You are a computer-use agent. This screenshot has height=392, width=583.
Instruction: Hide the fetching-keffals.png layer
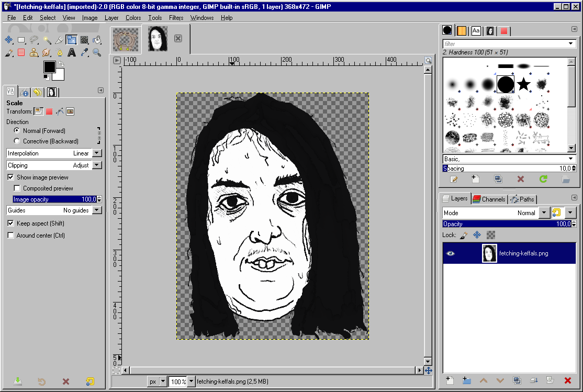pyautogui.click(x=450, y=253)
